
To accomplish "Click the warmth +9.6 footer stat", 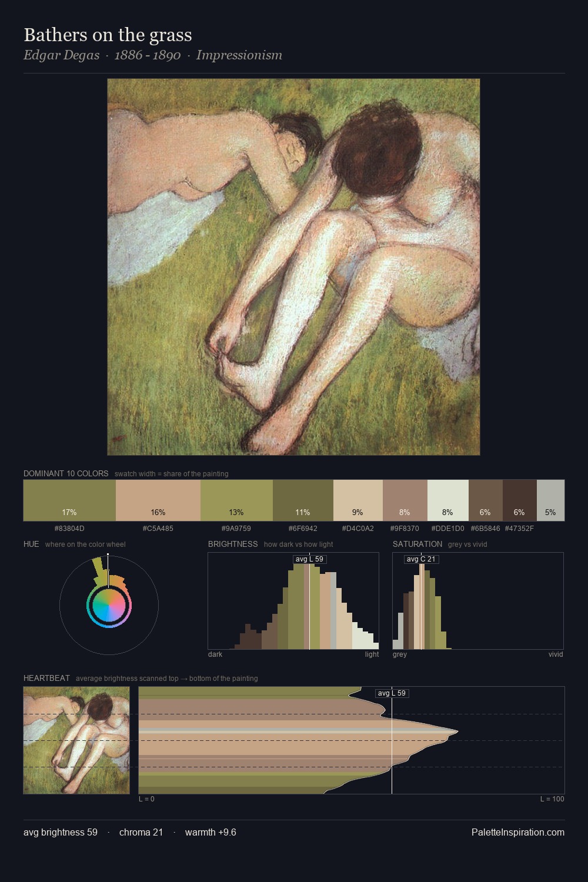I will 211,832.
